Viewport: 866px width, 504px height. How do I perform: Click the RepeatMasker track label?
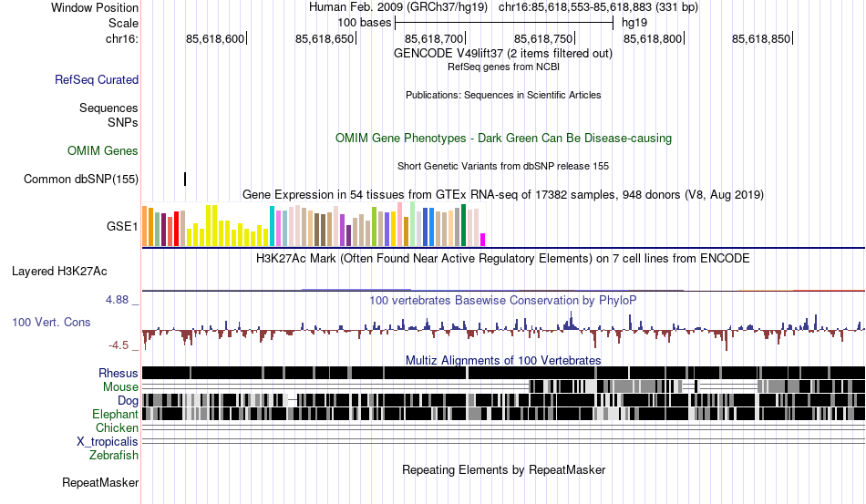pyautogui.click(x=100, y=482)
